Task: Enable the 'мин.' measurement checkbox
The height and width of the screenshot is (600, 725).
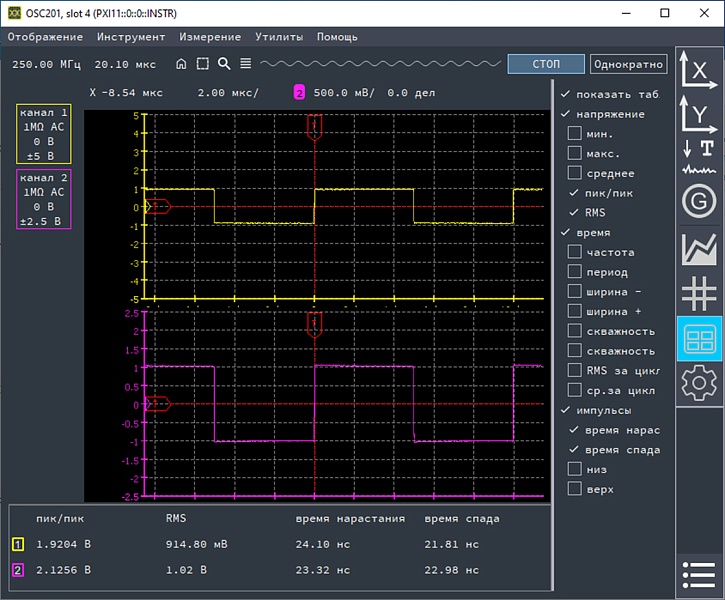Action: pos(575,133)
